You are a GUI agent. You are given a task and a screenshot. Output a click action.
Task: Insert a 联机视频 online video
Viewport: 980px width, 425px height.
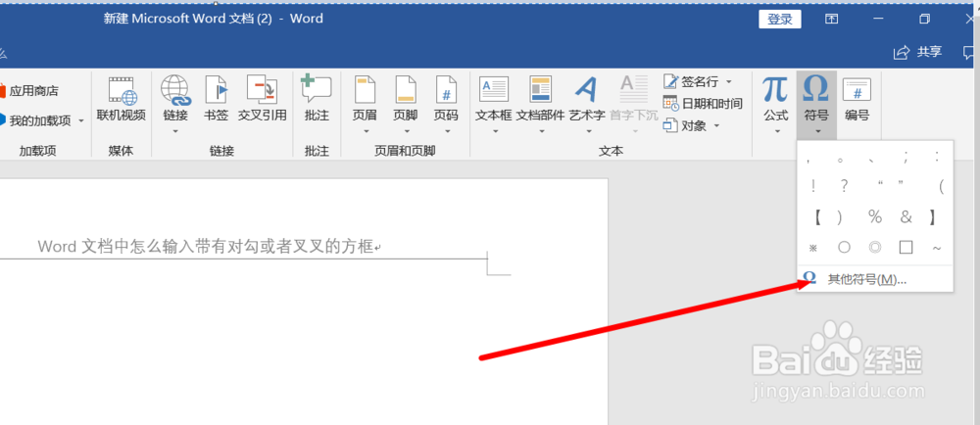122,99
